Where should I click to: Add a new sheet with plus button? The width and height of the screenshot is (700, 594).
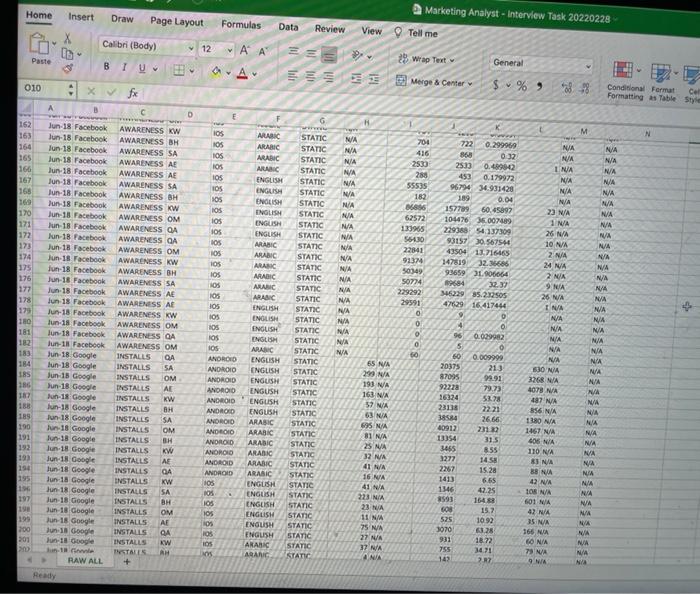tap(127, 561)
